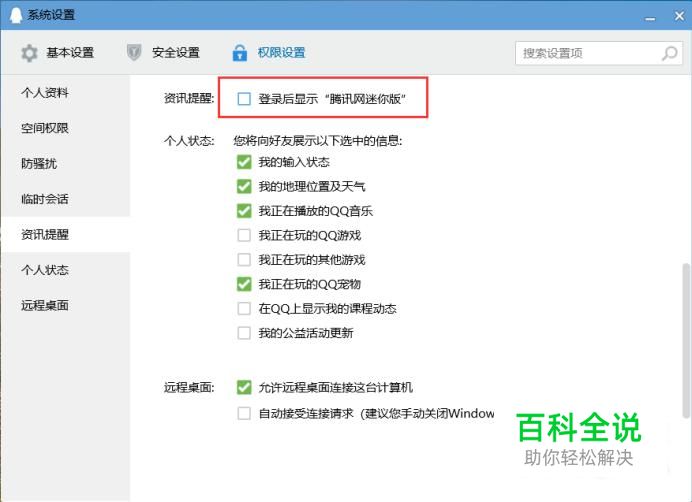Enable 自动接受连接请求 checkbox

(244, 413)
